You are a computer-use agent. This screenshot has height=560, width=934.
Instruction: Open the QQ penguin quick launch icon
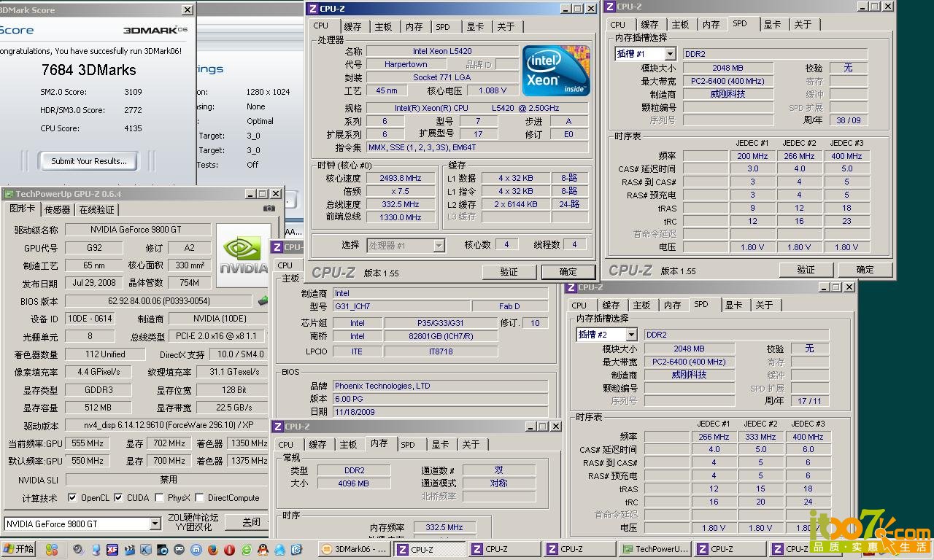pos(263,549)
